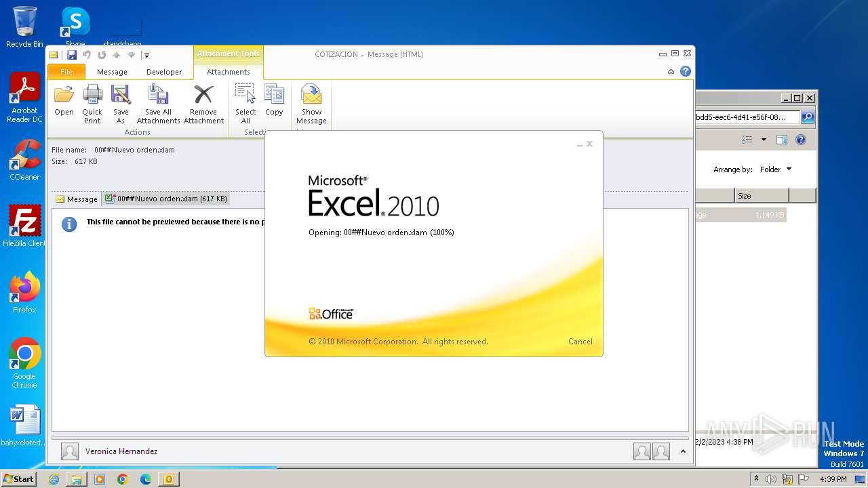Open Chrome from the taskbar
Screen dimensions: 868x488
pyautogui.click(x=123, y=479)
